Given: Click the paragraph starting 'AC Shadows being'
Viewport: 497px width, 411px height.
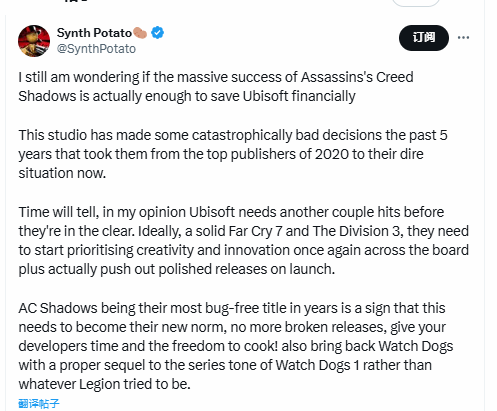Looking at the screenshot, I should click(236, 346).
